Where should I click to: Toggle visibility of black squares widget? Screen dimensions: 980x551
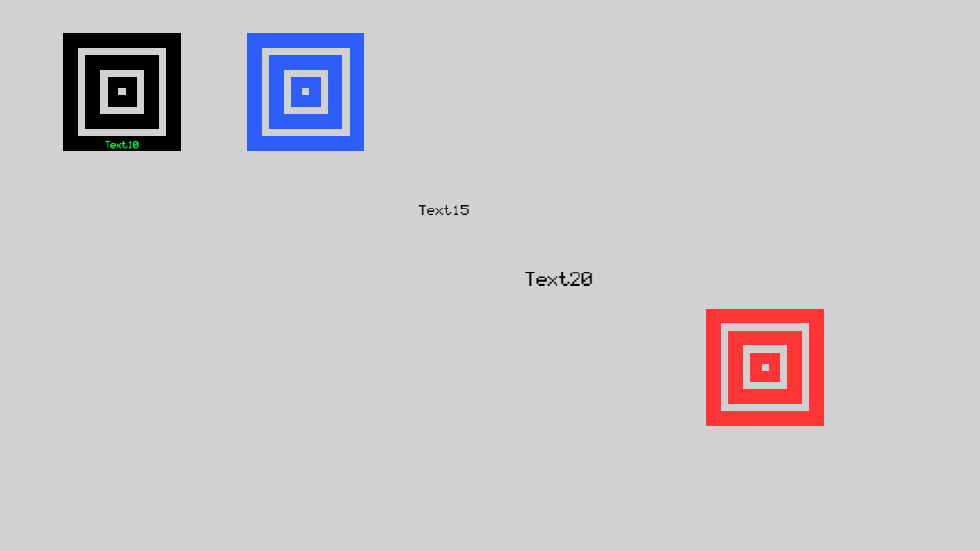[122, 91]
